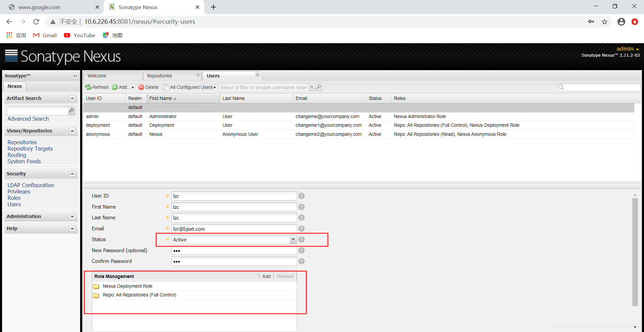Click the help icon beside First Name
This screenshot has height=332, width=644.
(302, 207)
